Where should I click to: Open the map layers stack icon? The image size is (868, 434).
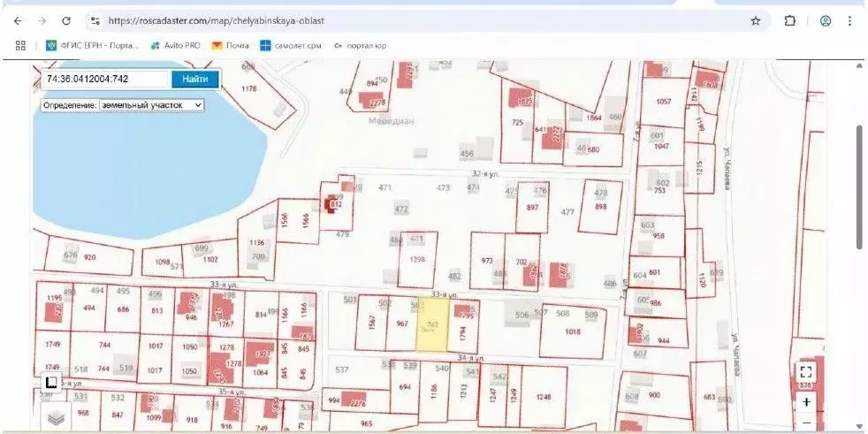56,417
